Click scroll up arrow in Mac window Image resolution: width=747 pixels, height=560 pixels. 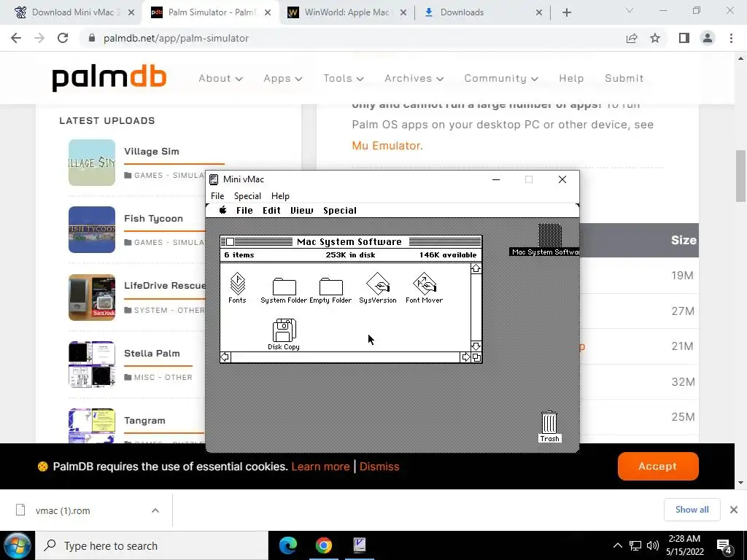pos(476,269)
